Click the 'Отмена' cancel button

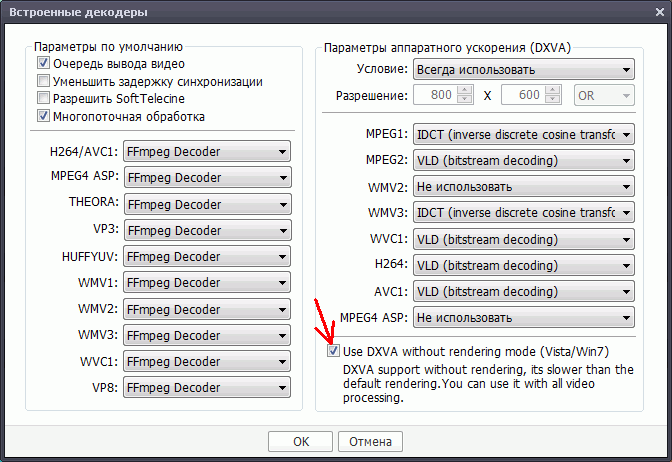tap(370, 441)
